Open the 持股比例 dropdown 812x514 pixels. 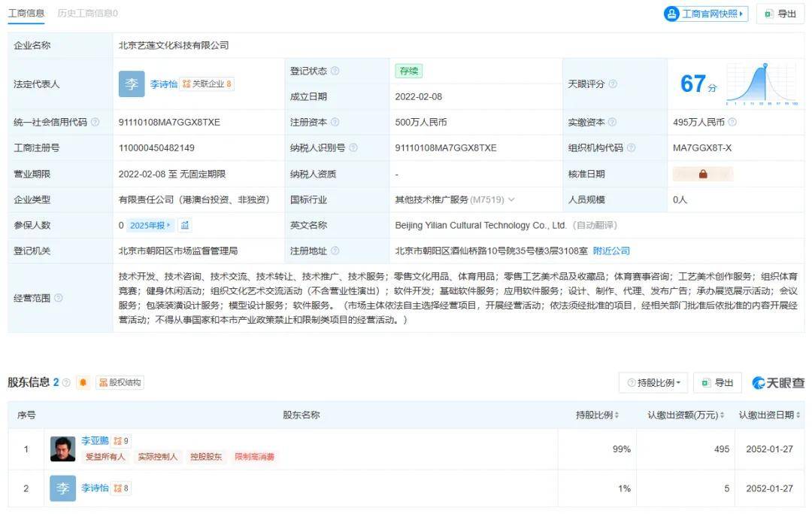[x=653, y=383]
